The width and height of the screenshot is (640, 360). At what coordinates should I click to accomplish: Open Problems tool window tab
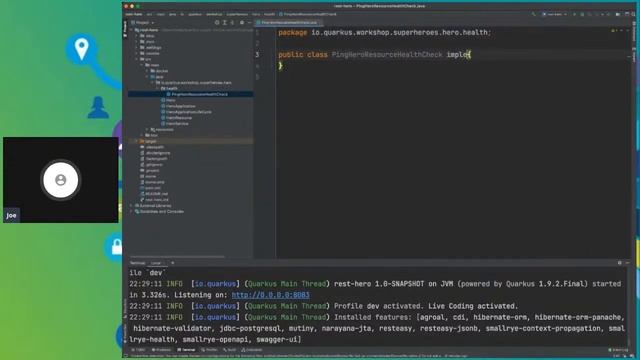pyautogui.click(x=161, y=350)
